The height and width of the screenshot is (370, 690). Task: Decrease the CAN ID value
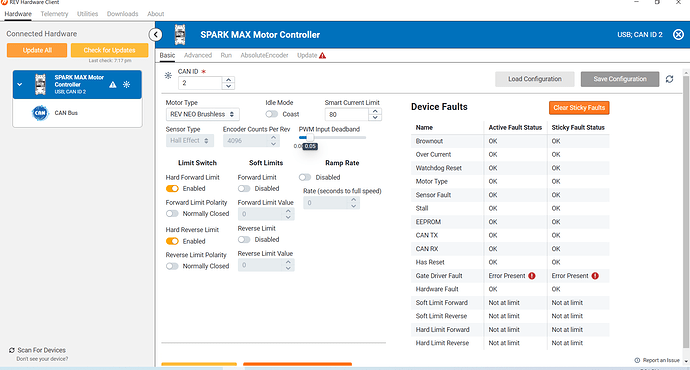point(228,86)
